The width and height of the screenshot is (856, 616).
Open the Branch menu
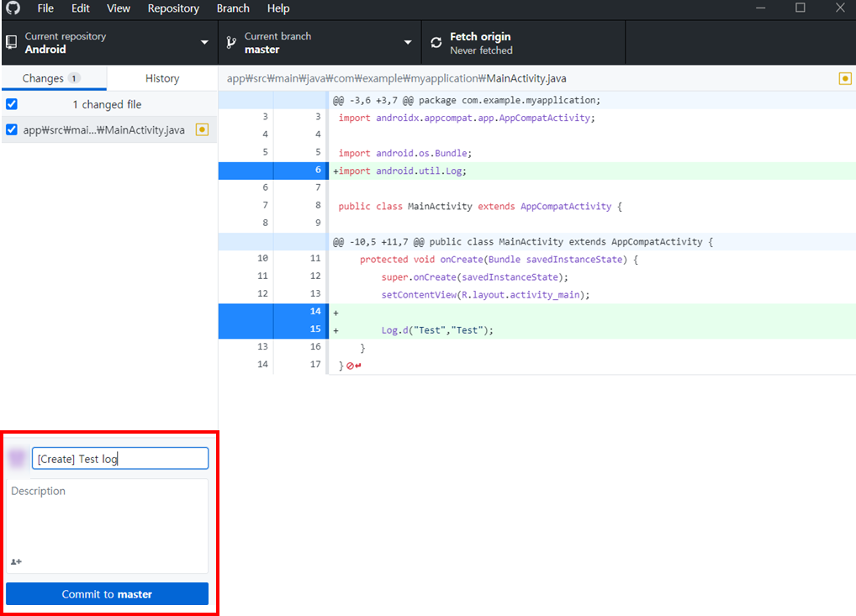pos(233,8)
